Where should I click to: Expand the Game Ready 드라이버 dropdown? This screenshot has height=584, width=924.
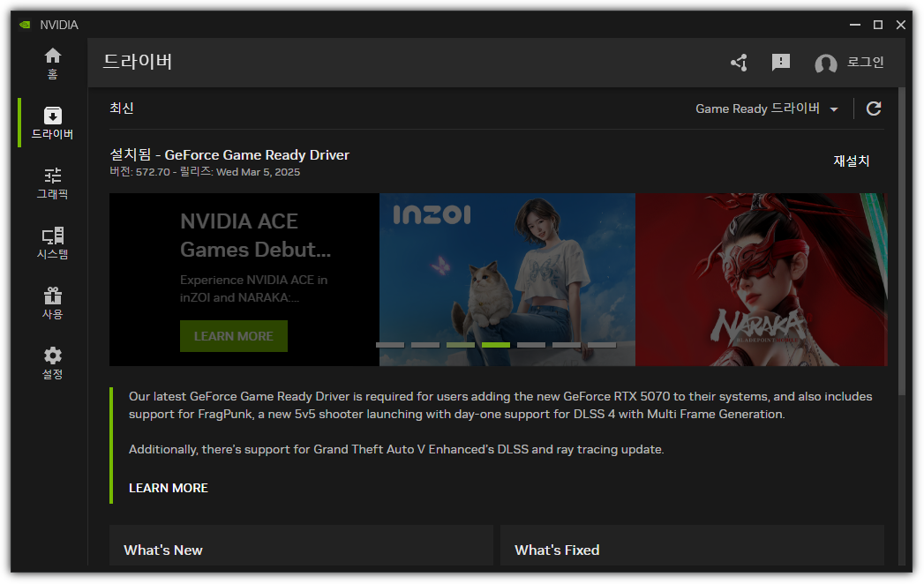click(x=767, y=109)
